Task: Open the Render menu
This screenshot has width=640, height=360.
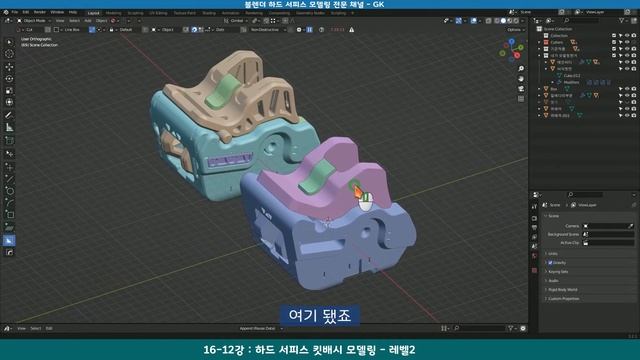Action: click(x=40, y=12)
